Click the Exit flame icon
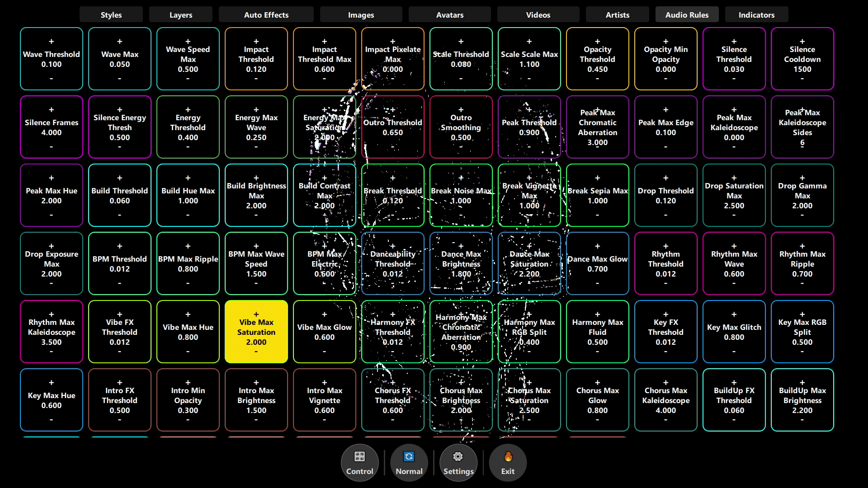 (x=508, y=457)
